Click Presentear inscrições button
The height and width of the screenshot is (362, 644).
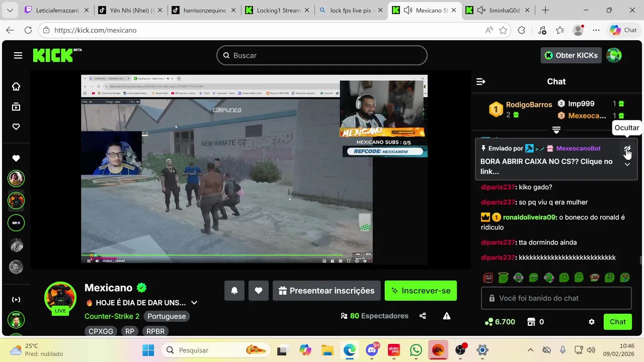[327, 291]
